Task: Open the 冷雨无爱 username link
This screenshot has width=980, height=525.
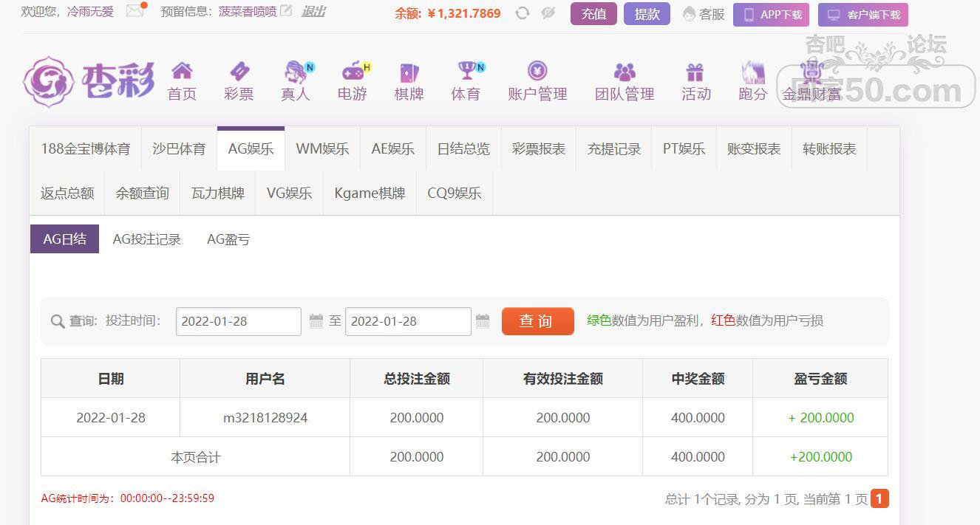Action: [x=90, y=12]
